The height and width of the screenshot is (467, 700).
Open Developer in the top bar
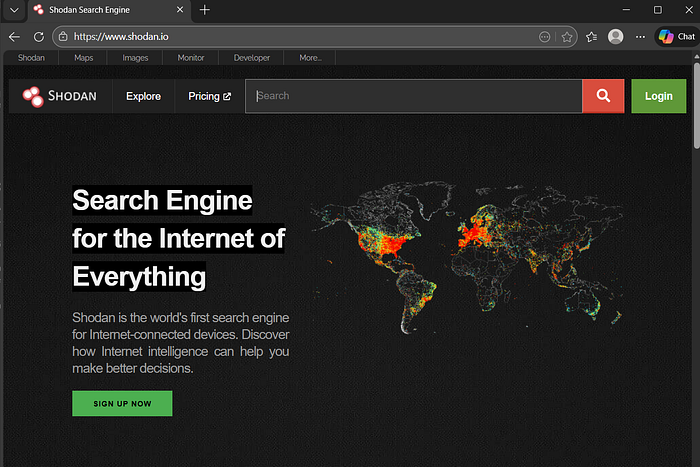pos(251,58)
